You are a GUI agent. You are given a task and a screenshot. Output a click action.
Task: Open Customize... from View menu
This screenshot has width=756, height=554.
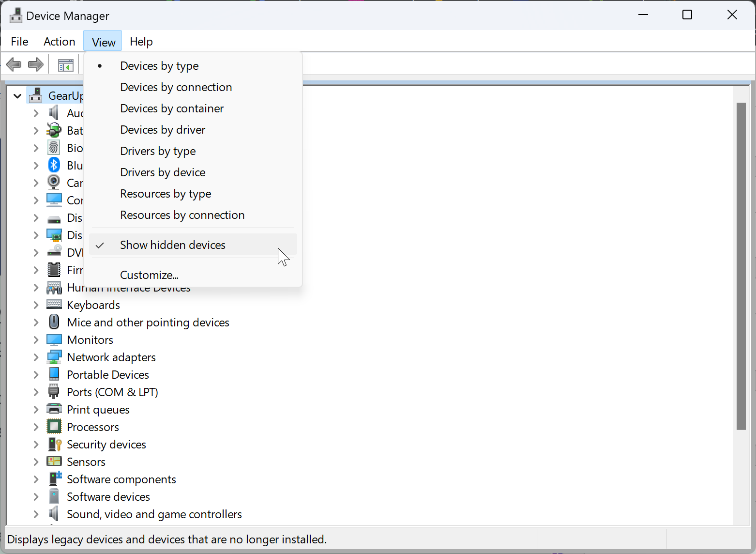[193, 275]
